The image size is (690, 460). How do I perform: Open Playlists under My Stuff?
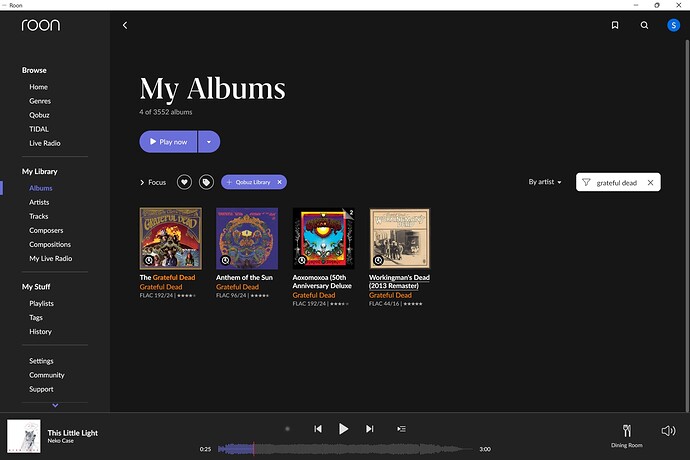coord(41,303)
